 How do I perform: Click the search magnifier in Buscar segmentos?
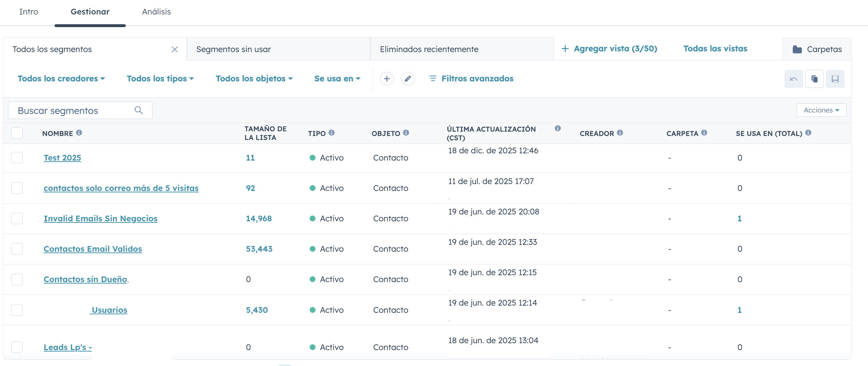[x=138, y=110]
